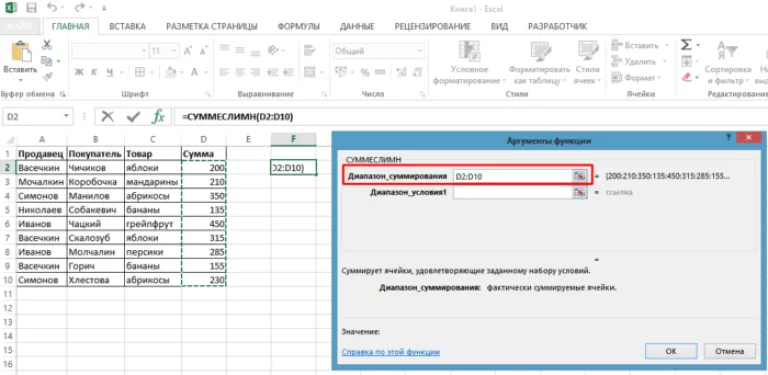Increase font size with larger A
The width and height of the screenshot is (768, 375).
click(x=188, y=51)
